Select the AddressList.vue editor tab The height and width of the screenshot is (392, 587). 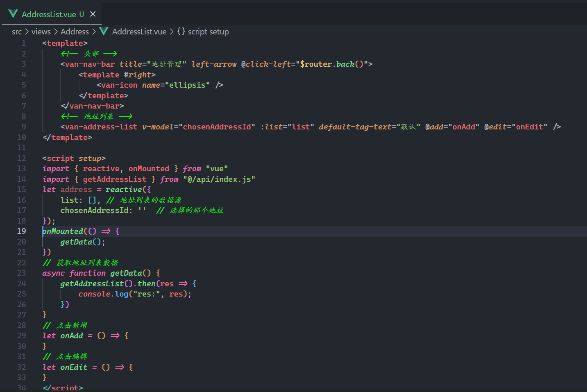pyautogui.click(x=51, y=14)
